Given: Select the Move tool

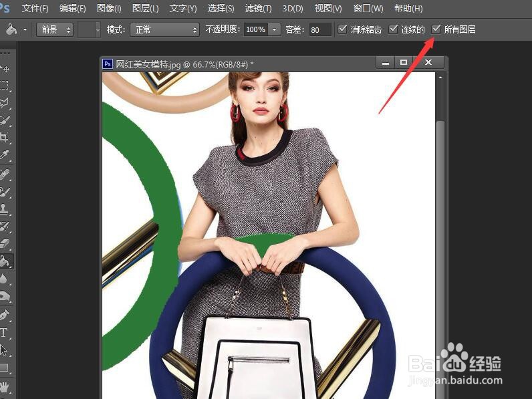Looking at the screenshot, I should pos(5,69).
